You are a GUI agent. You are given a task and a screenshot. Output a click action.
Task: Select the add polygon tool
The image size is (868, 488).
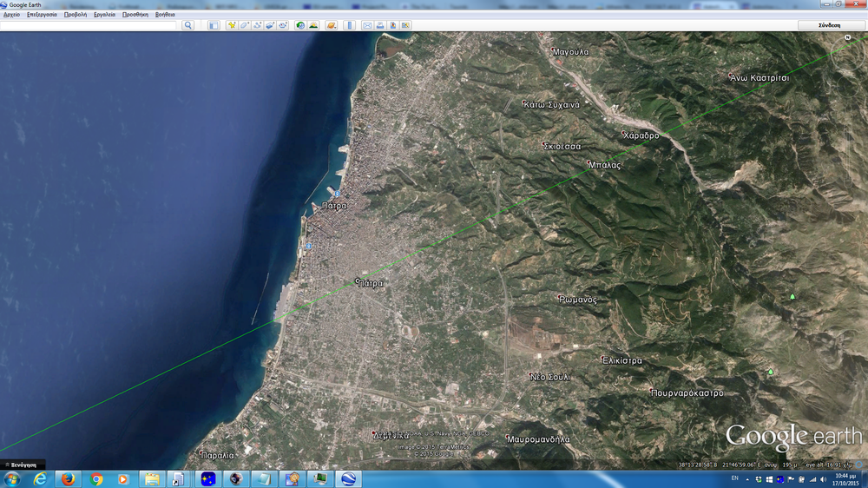coord(245,25)
